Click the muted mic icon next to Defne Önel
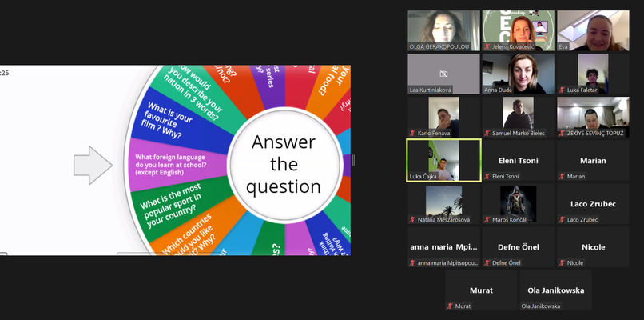 pyautogui.click(x=487, y=262)
